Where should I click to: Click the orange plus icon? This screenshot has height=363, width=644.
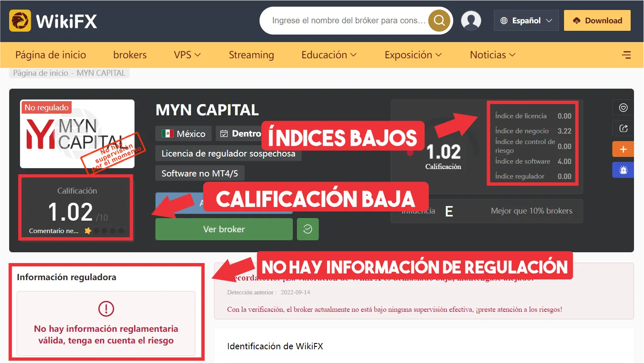click(x=623, y=149)
